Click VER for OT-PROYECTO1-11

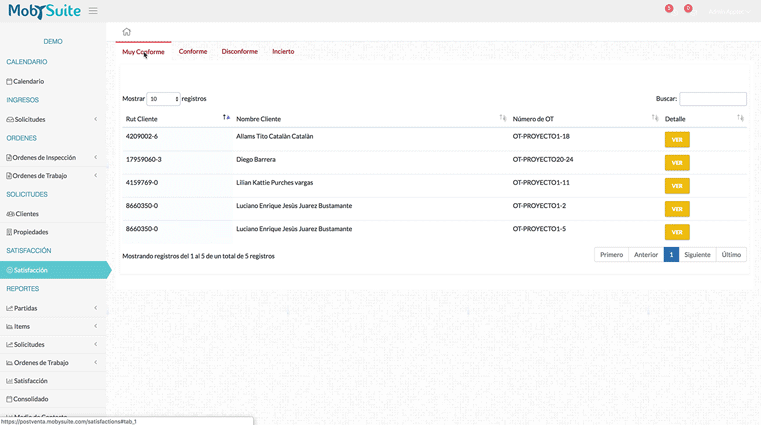(x=677, y=186)
